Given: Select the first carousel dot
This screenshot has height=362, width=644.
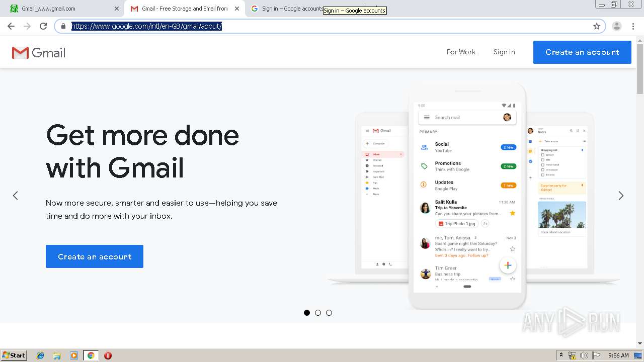Looking at the screenshot, I should click(307, 313).
